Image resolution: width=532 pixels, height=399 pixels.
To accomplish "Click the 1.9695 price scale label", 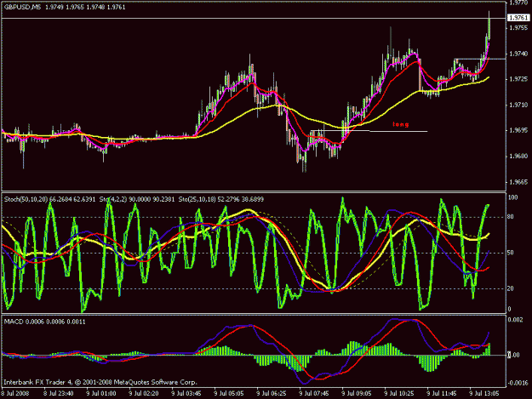I will [519, 130].
